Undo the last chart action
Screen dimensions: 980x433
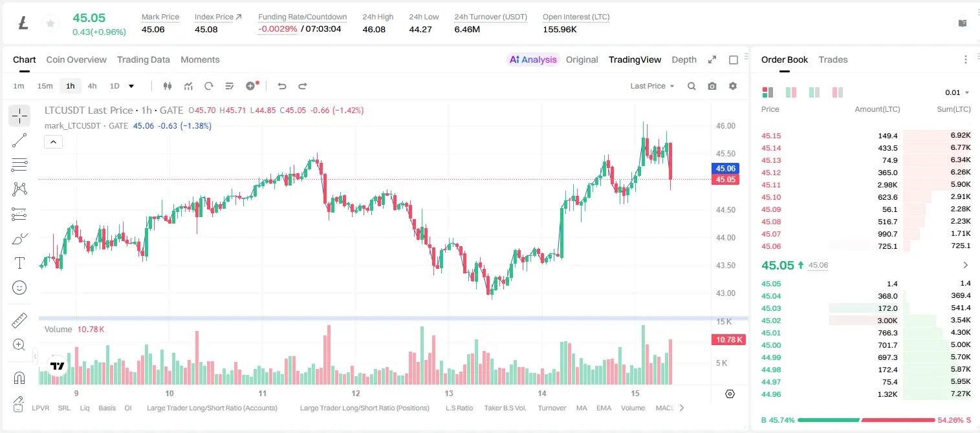coord(282,86)
